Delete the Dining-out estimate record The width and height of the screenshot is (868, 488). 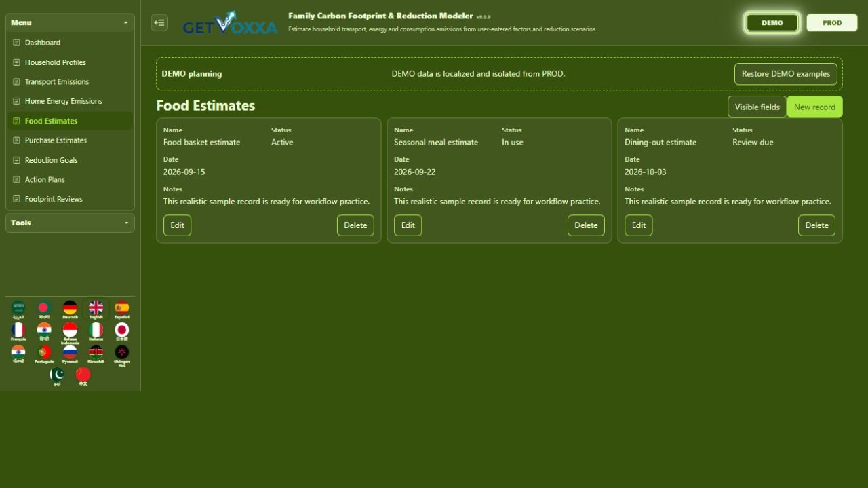[816, 225]
